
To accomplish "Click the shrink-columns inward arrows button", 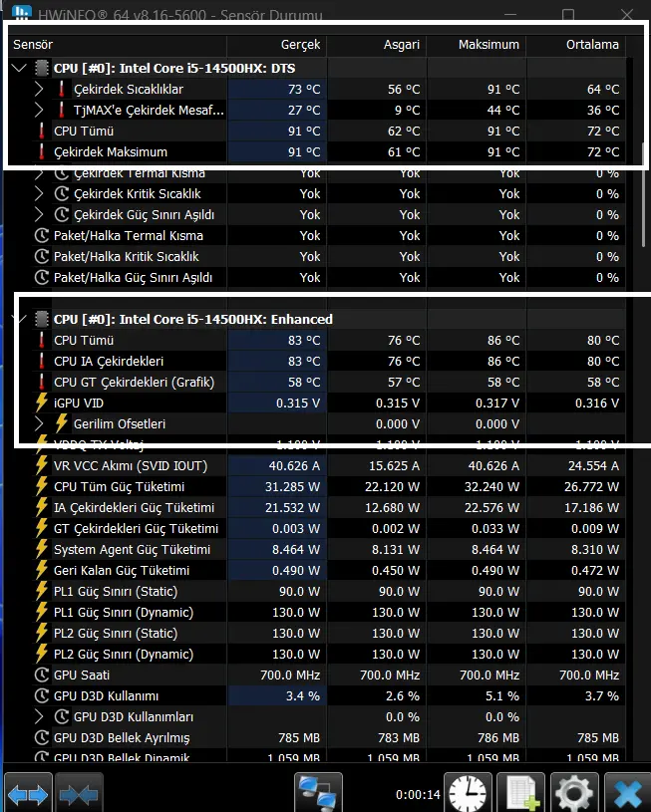I will point(79,793).
